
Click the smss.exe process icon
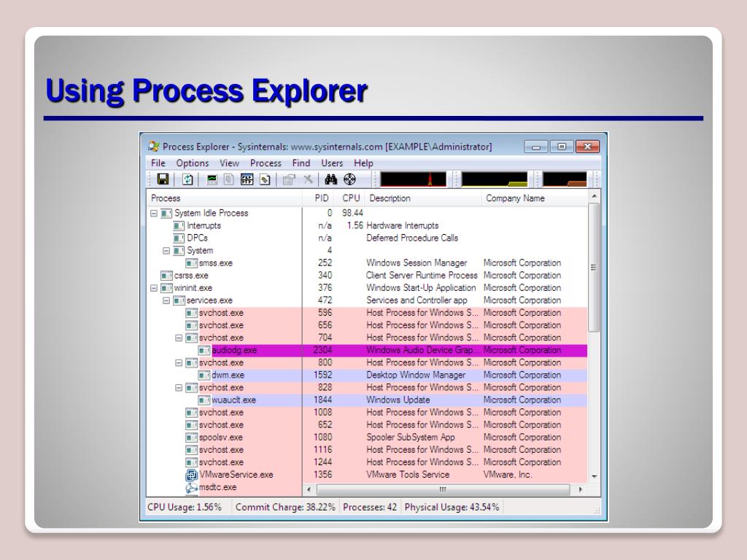(192, 262)
